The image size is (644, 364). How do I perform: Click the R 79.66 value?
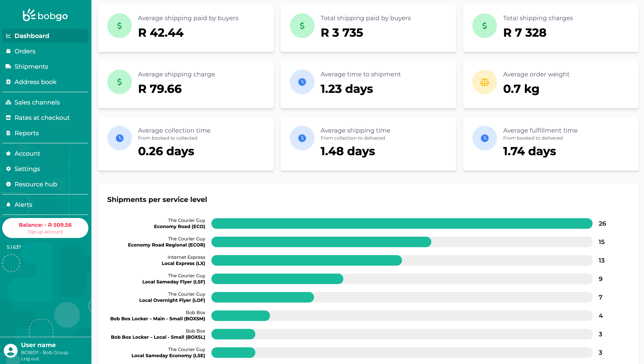(160, 89)
